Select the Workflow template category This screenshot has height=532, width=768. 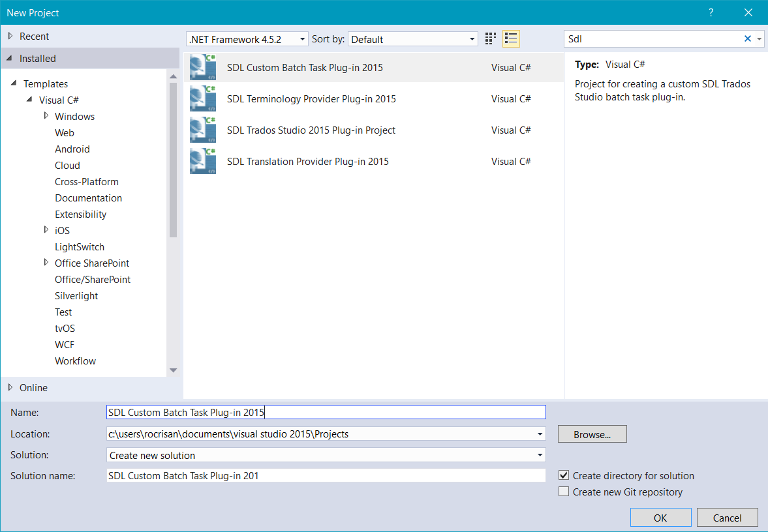click(x=76, y=361)
